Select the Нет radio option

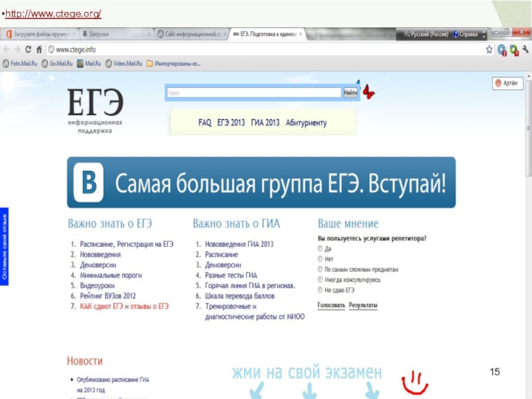320,259
